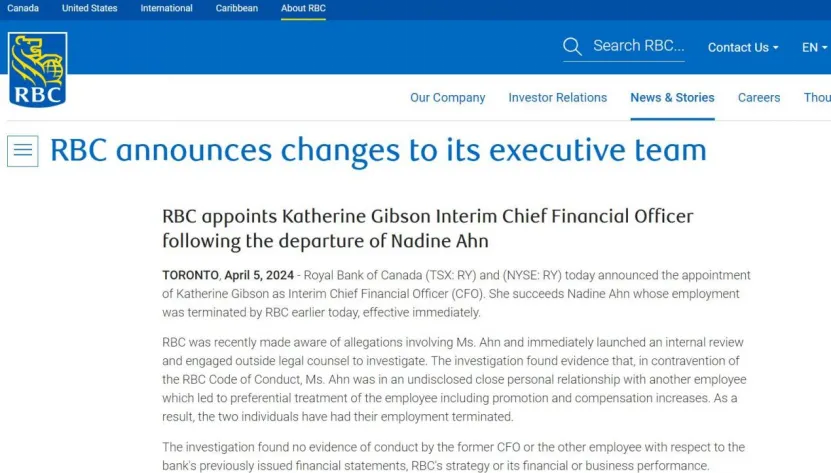Click the RBC lion logo
This screenshot has width=831, height=473.
(x=37, y=69)
